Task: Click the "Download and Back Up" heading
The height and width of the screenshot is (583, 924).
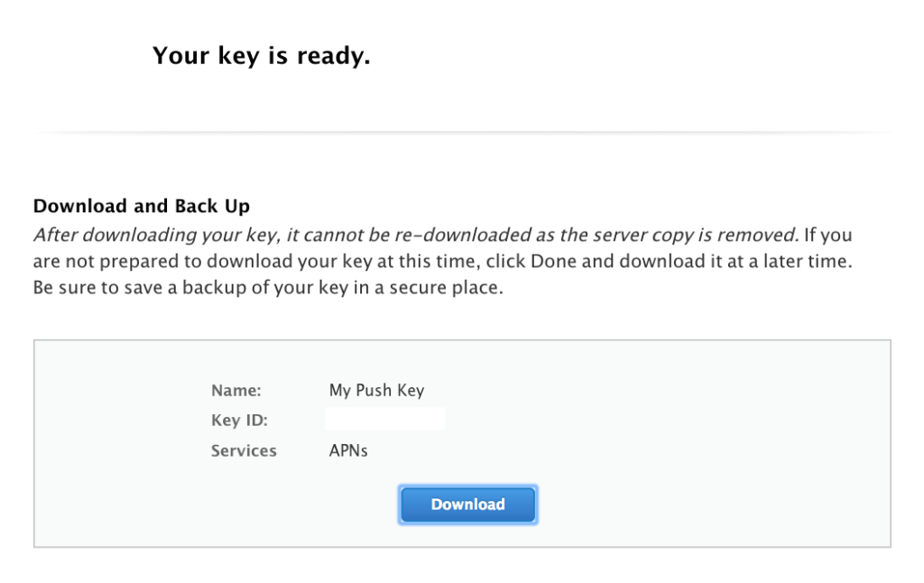Action: [x=141, y=206]
